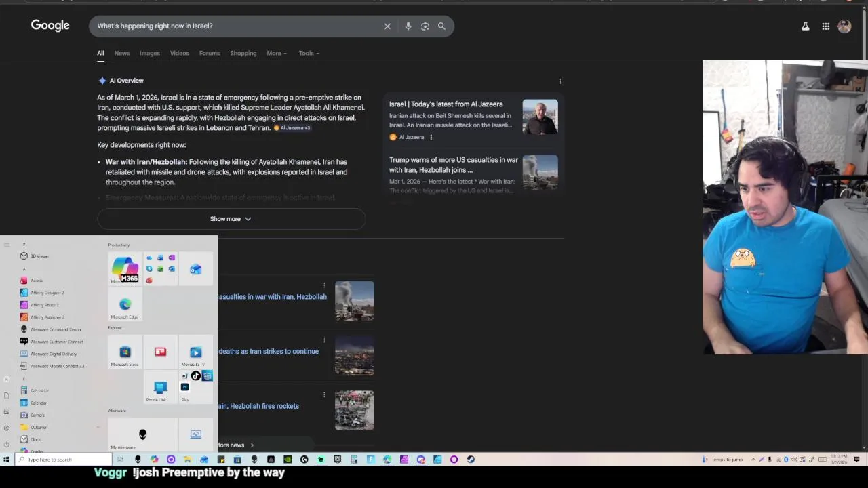Open the 'Hezbollah fires rockets' story

(x=259, y=407)
